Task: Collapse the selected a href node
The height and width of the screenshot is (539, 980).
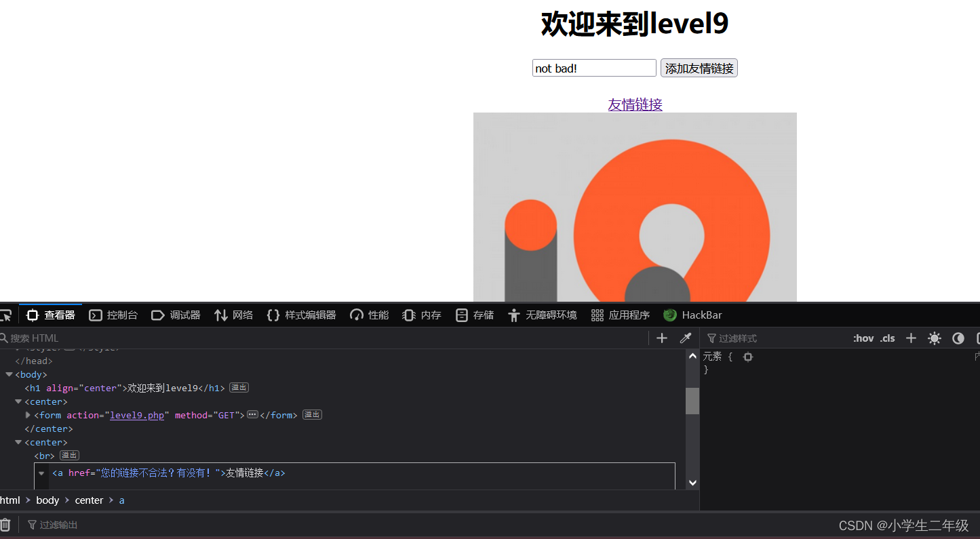Action: [x=41, y=473]
